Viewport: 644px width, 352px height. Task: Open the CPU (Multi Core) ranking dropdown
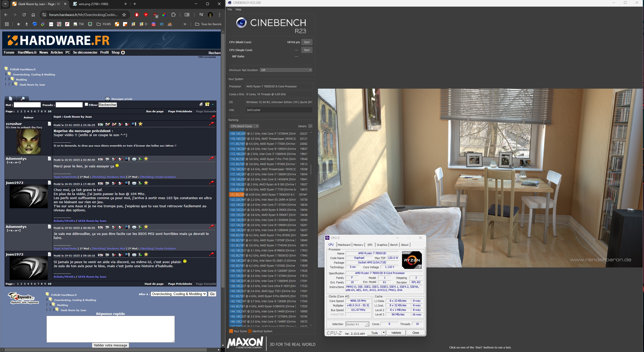click(x=244, y=126)
